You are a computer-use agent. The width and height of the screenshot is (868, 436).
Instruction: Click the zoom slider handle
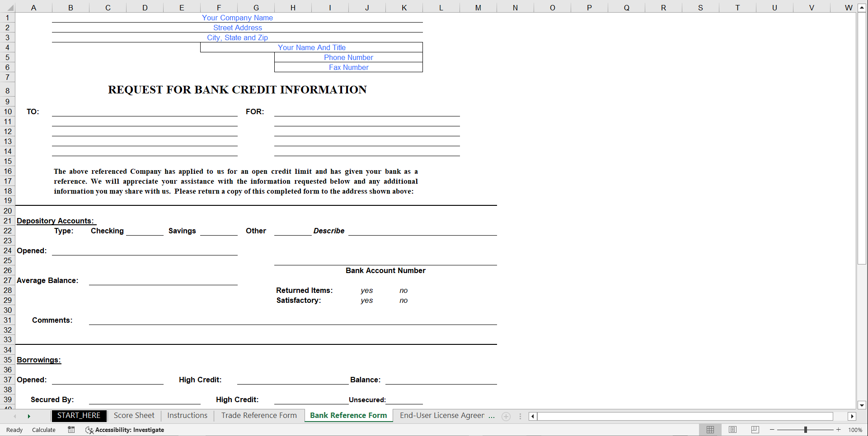(x=806, y=430)
